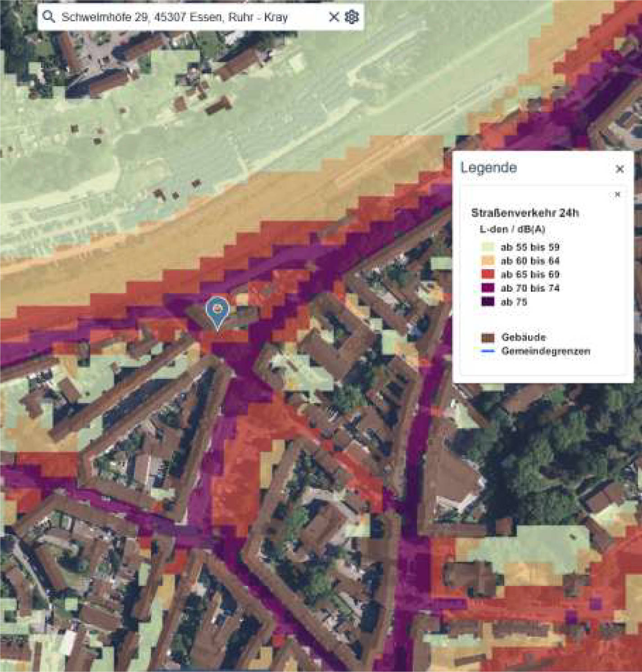The image size is (642, 672).
Task: Click the Gemeindegrenzen blue line symbol
Action: [x=488, y=351]
